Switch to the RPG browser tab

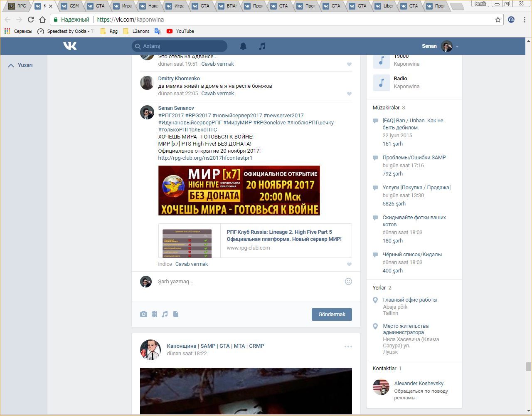tap(17, 6)
